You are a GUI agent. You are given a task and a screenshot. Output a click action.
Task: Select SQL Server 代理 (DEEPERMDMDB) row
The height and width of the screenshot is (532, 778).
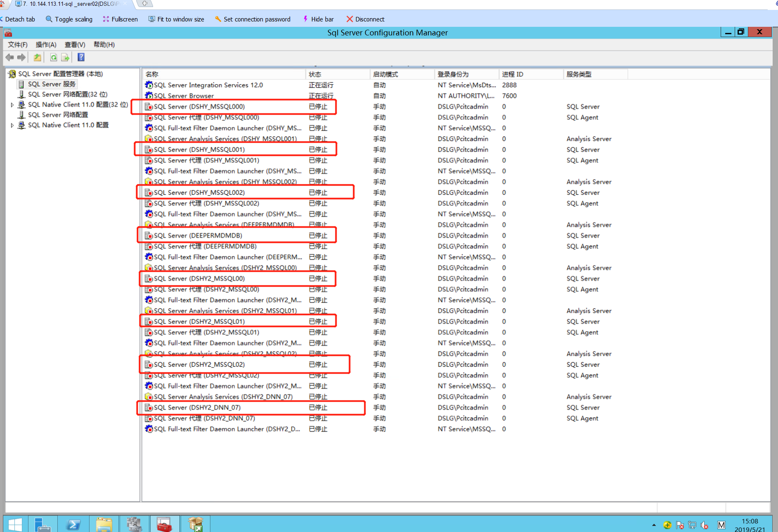tap(385, 246)
